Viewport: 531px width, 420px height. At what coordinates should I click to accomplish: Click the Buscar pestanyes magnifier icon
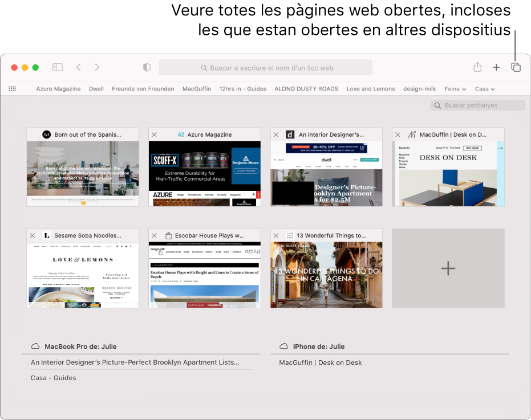pyautogui.click(x=437, y=105)
